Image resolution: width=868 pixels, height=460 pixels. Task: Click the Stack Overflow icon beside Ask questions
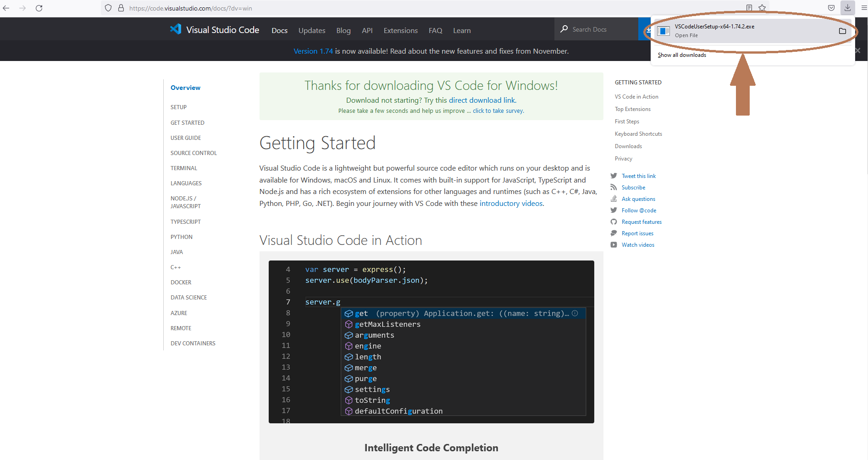coord(614,199)
